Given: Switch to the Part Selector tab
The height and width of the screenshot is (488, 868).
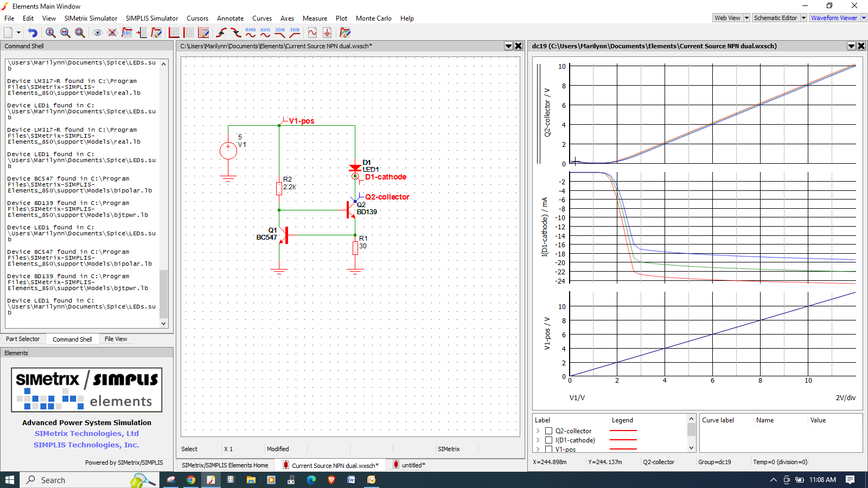Looking at the screenshot, I should coord(23,339).
